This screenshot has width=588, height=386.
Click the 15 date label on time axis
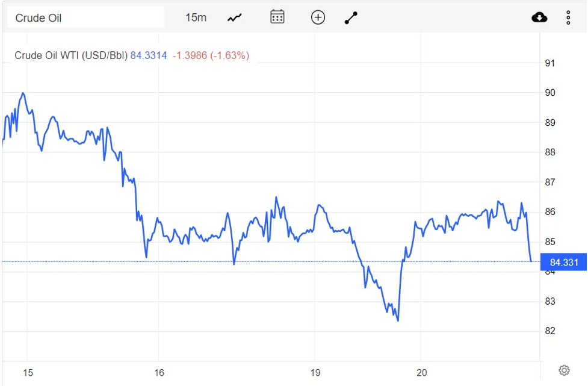pos(28,373)
